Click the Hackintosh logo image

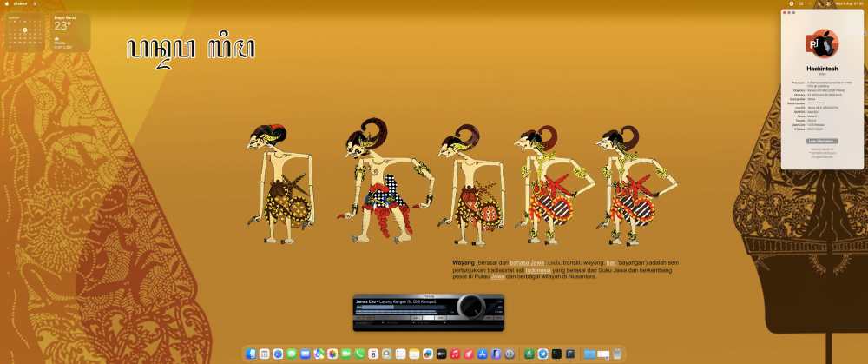(822, 43)
